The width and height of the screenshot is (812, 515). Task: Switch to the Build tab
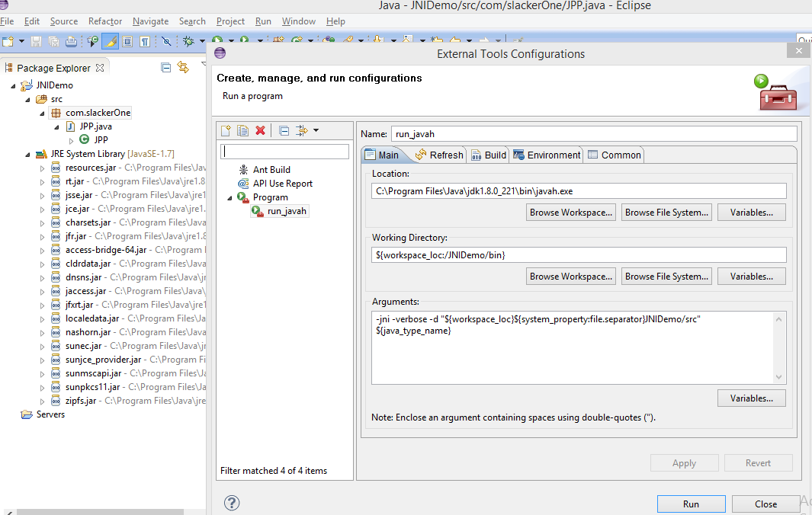pos(489,155)
